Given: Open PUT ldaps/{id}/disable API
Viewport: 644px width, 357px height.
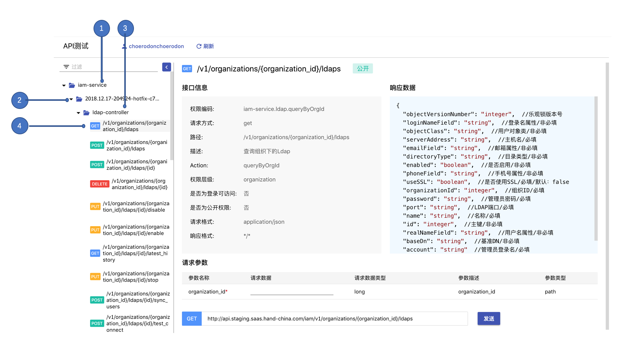Looking at the screenshot, I should pos(136,207).
